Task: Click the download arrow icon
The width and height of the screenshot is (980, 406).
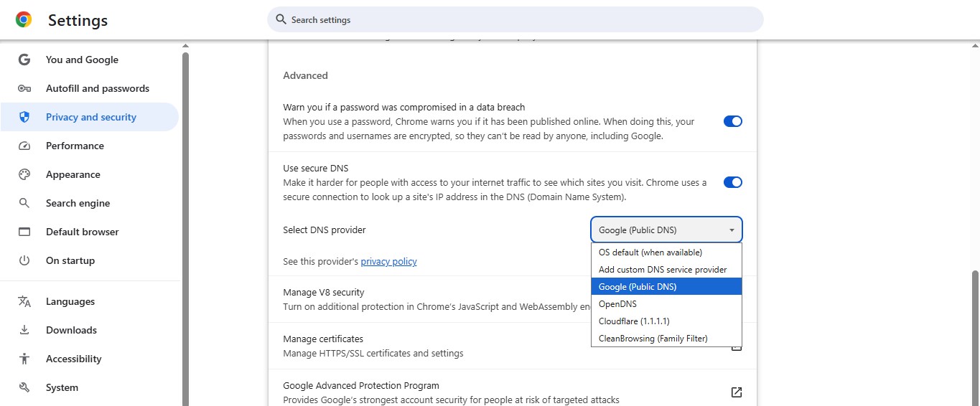Action: click(x=24, y=330)
